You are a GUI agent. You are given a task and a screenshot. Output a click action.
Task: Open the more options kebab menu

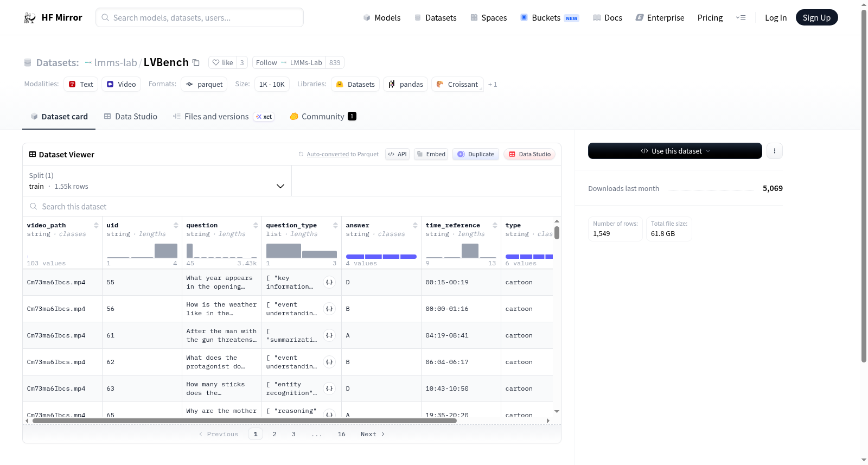[775, 151]
